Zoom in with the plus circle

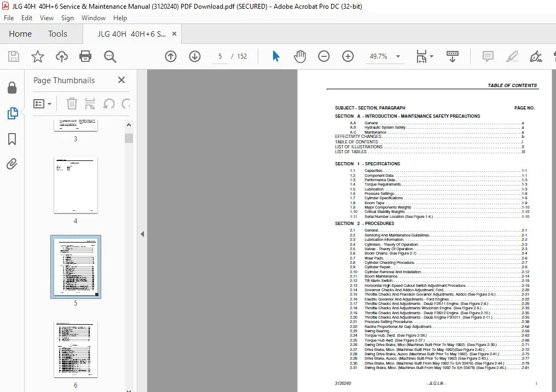point(348,56)
